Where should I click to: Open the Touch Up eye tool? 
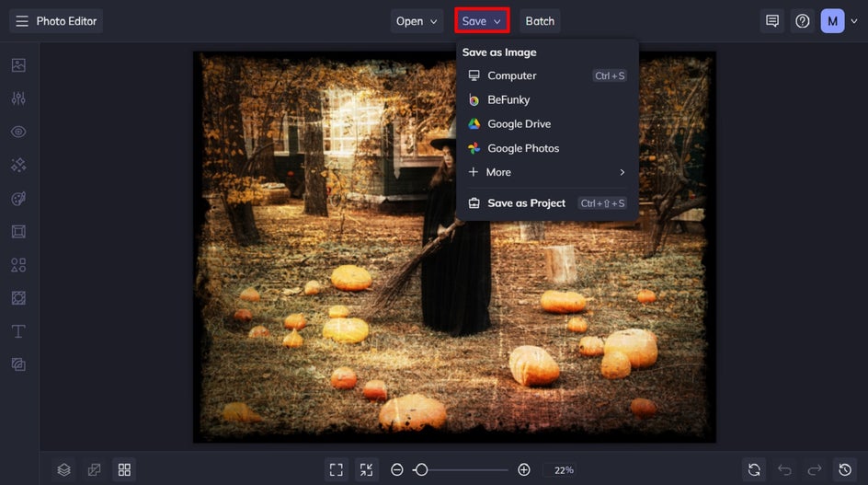(x=18, y=132)
